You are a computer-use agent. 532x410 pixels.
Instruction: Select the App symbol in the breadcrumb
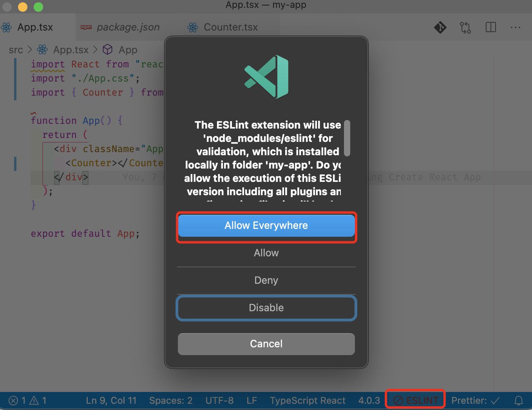coord(128,50)
